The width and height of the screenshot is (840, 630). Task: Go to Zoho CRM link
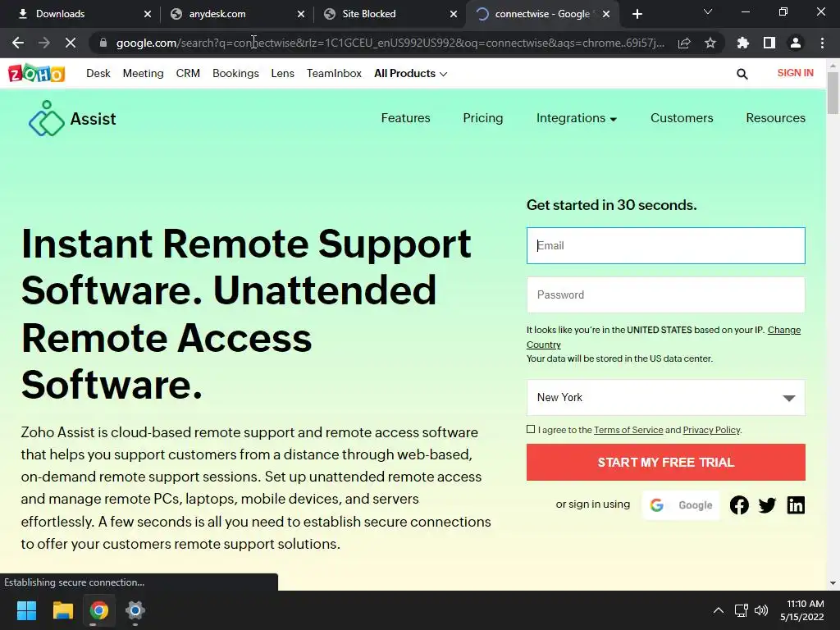(188, 73)
